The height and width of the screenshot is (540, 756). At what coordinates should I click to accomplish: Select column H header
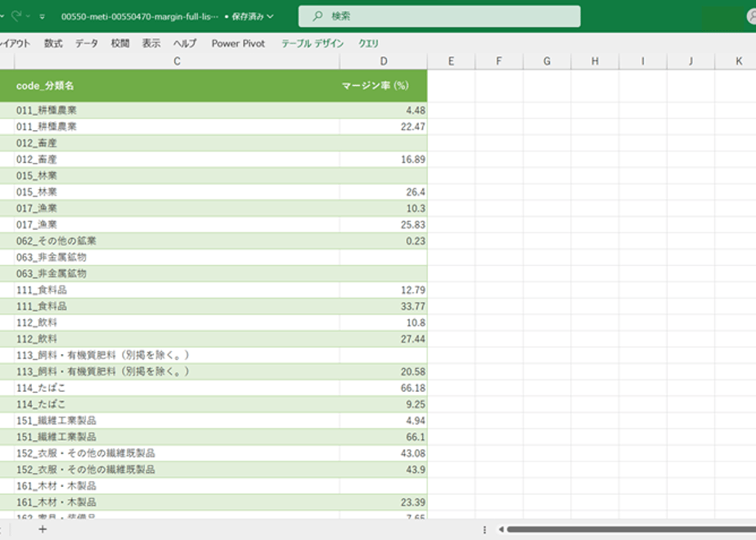[595, 61]
